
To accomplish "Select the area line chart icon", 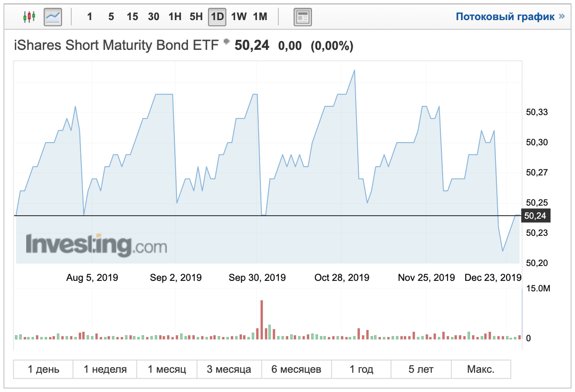I will click(x=53, y=17).
